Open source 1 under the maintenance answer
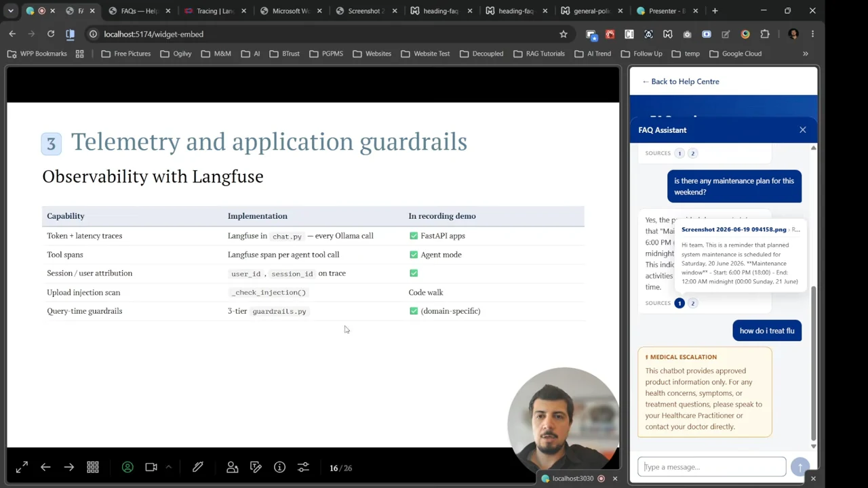This screenshot has height=488, width=868. (x=679, y=303)
